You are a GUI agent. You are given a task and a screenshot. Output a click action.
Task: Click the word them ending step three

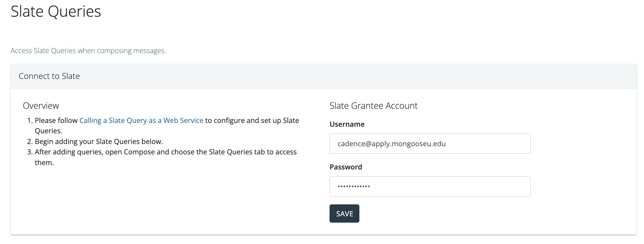coord(44,163)
